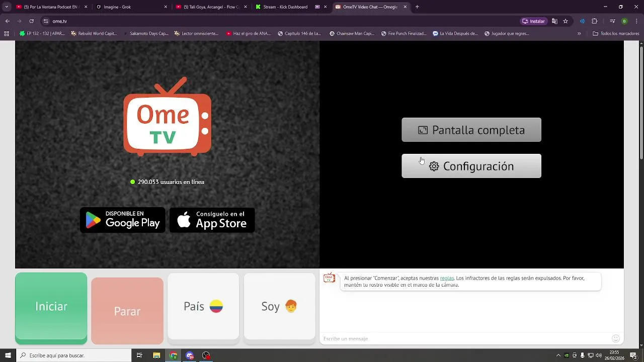
Task: Click Pantalla completa button
Action: pyautogui.click(x=471, y=130)
